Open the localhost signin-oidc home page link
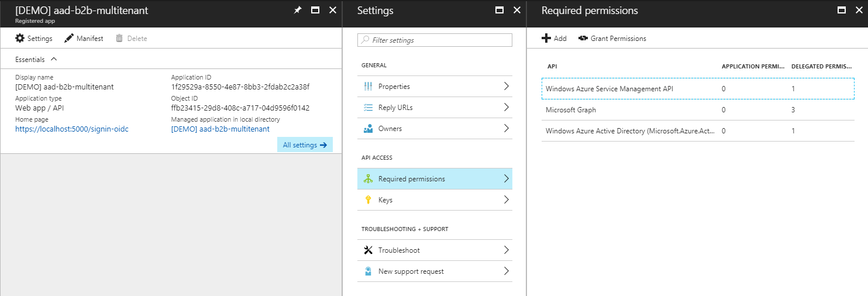This screenshot has height=296, width=868. (x=72, y=129)
